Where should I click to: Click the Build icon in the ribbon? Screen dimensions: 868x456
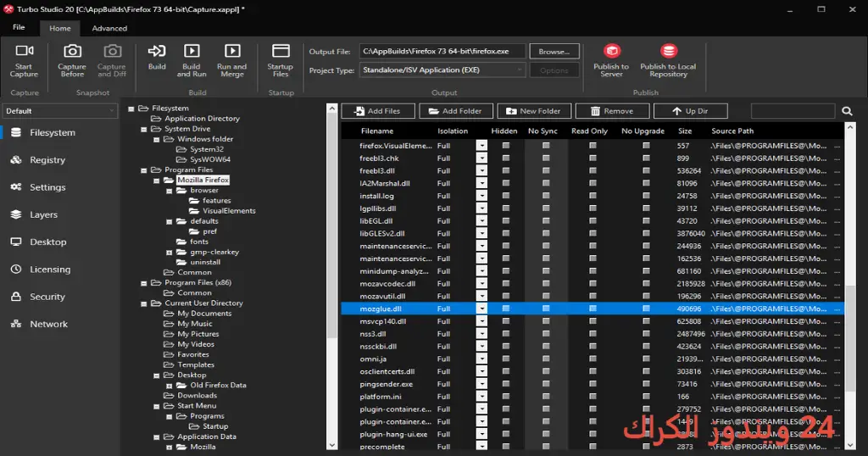pos(157,51)
